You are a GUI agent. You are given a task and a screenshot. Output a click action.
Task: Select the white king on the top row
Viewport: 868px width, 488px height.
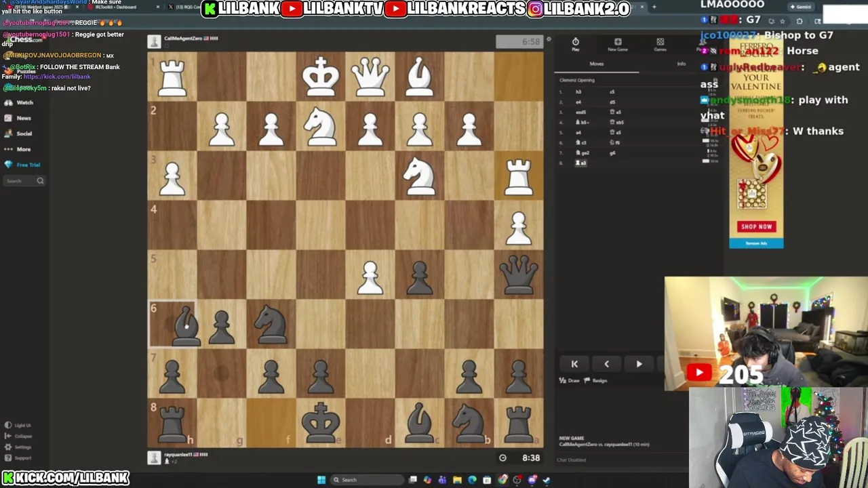(x=321, y=76)
